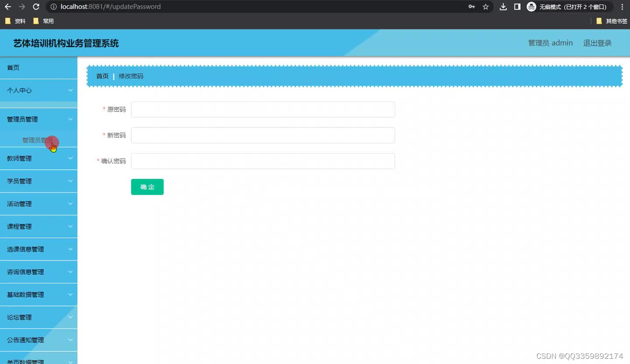Select the 课程管理 sidebar menu
The height and width of the screenshot is (364, 630).
coord(38,227)
